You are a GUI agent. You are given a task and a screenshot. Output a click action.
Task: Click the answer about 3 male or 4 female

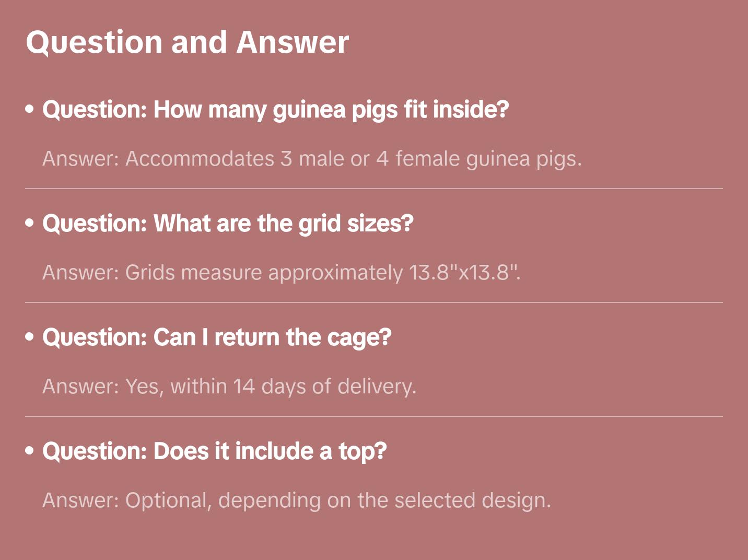click(312, 159)
